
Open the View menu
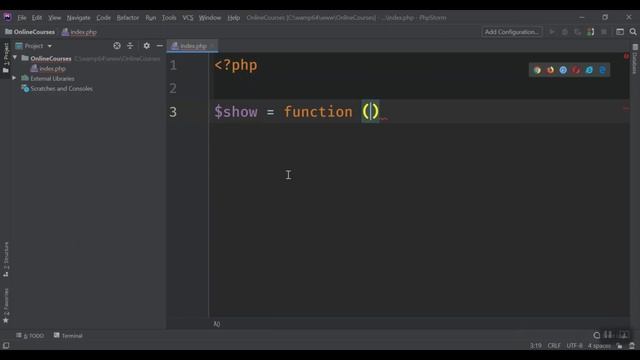pos(54,18)
